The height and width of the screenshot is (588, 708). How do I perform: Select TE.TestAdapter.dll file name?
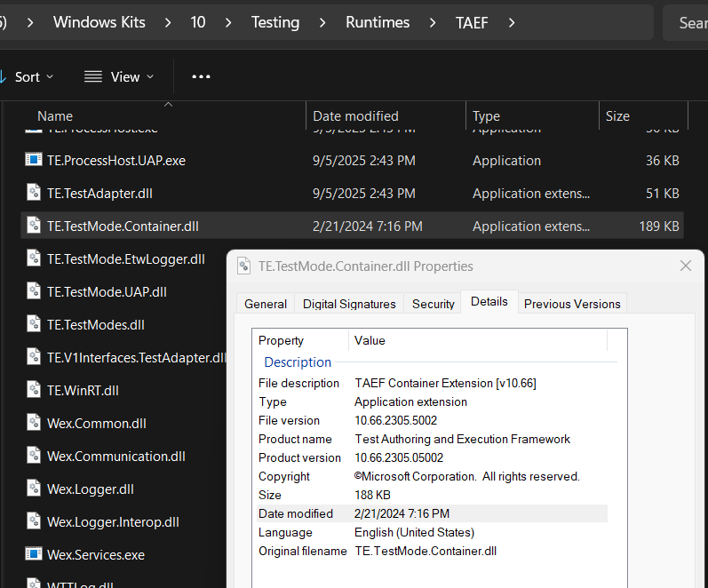[99, 194]
